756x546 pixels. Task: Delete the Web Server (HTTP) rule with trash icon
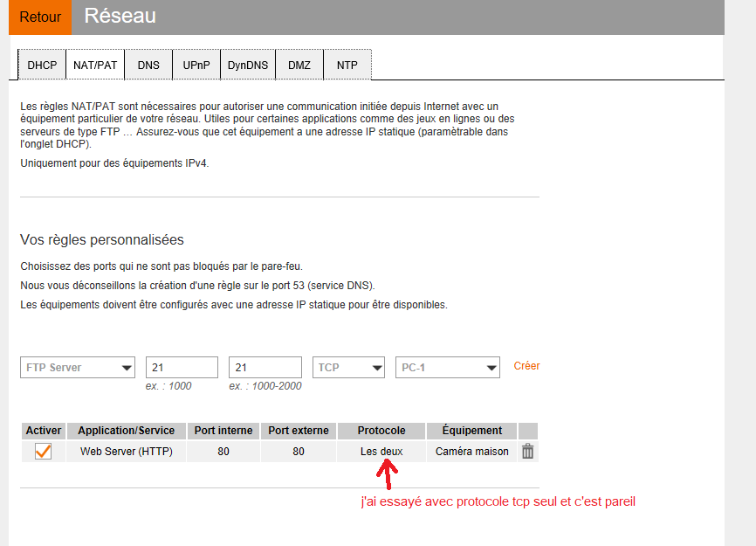pyautogui.click(x=528, y=452)
